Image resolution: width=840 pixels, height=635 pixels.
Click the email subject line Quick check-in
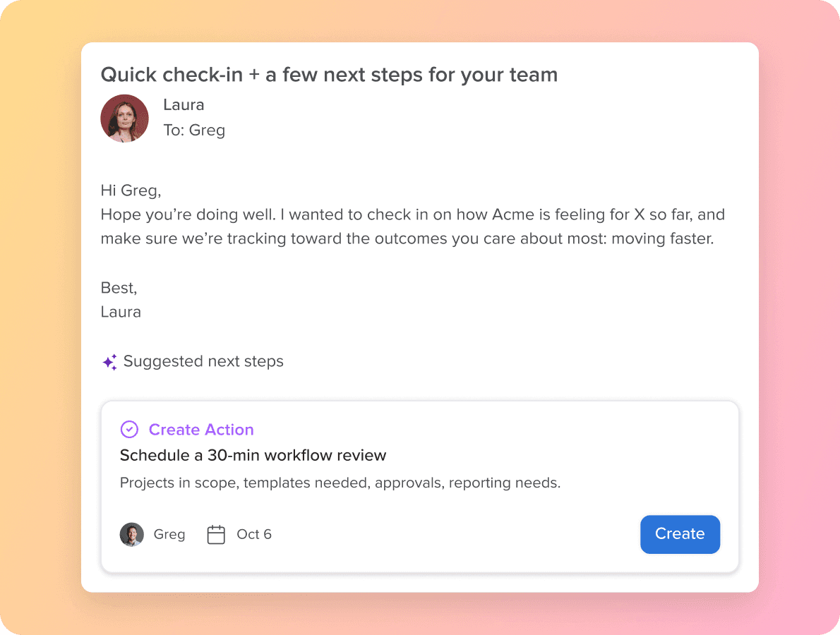329,74
